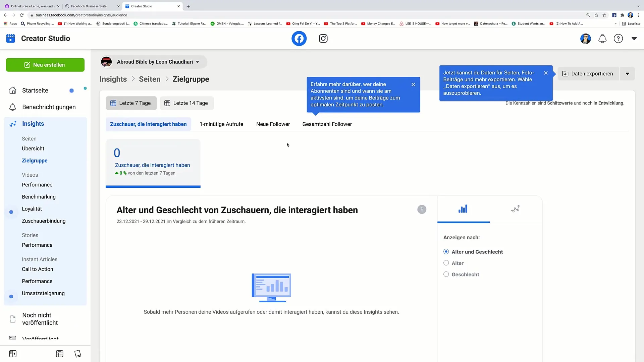This screenshot has width=644, height=362.
Task: Click the Facebook icon in top navigation
Action: coord(299,39)
